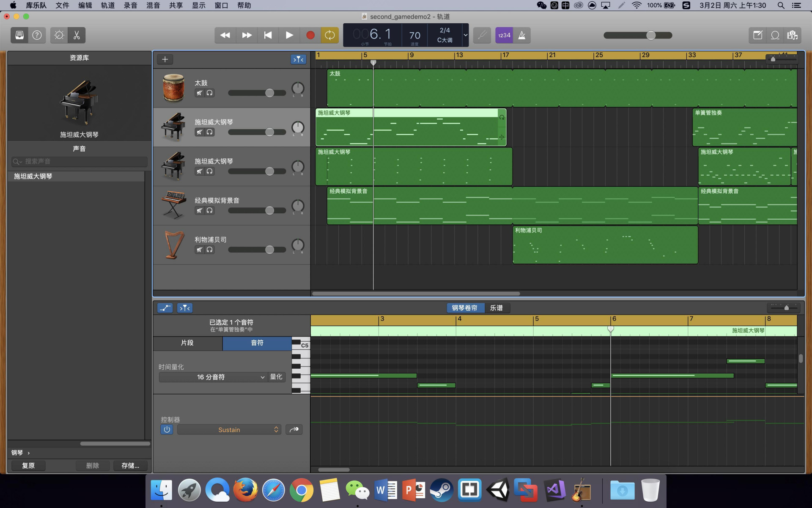This screenshot has width=812, height=508.
Task: Solo the 太鼓 track with headphones
Action: 209,93
